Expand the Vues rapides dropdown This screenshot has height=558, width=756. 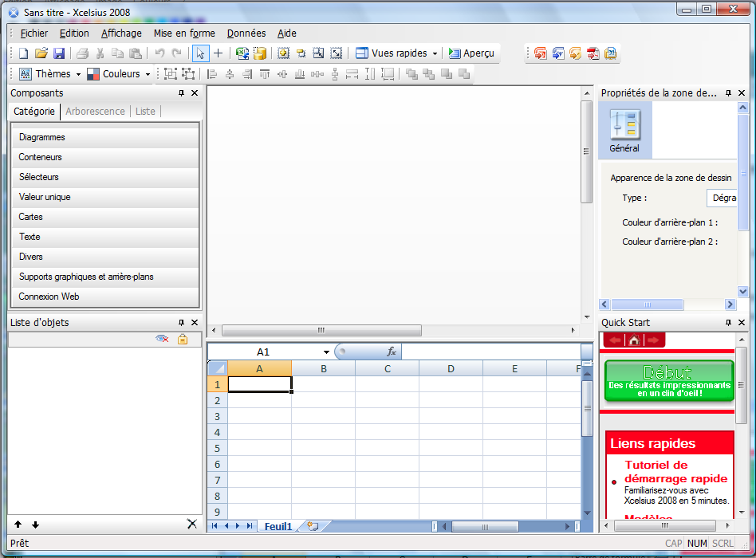[435, 53]
